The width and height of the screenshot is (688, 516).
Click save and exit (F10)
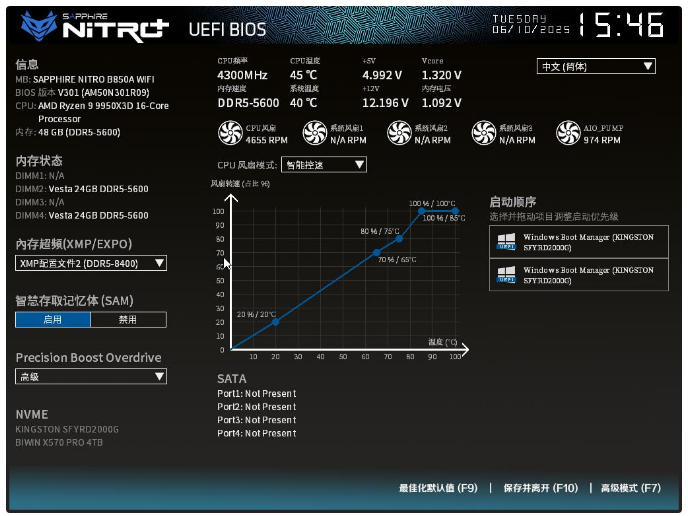(x=540, y=488)
